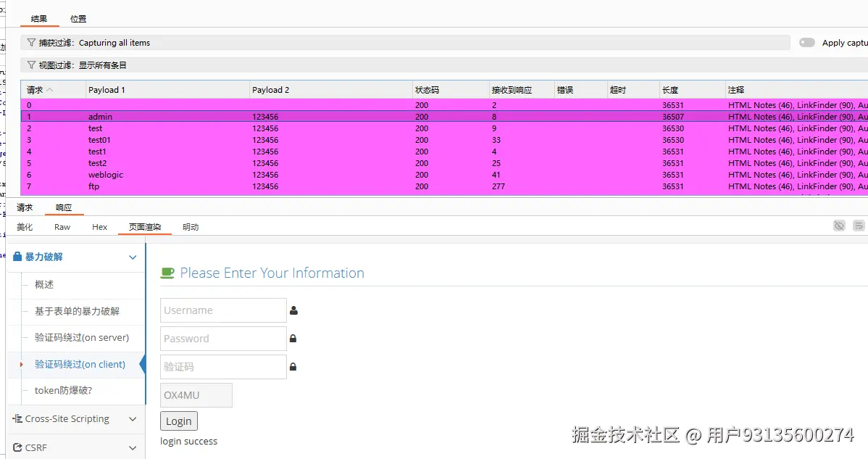Expand the CSRF section chevron
868x459 pixels.
[x=133, y=448]
